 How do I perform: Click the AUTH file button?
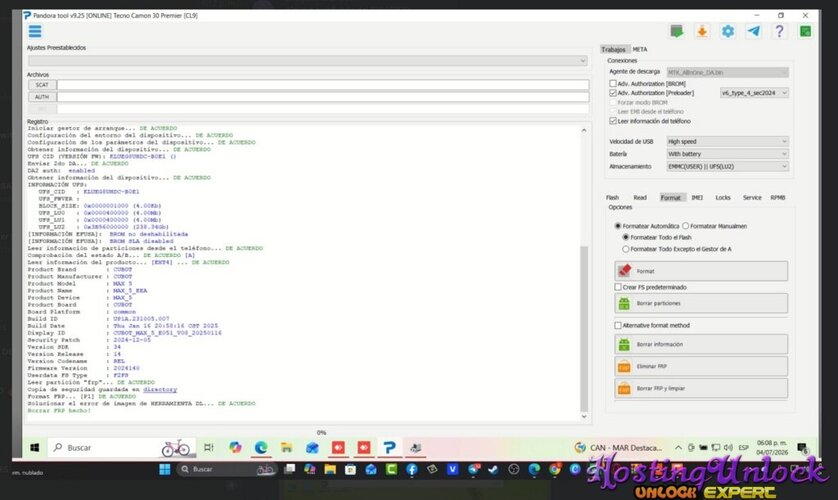pyautogui.click(x=42, y=97)
